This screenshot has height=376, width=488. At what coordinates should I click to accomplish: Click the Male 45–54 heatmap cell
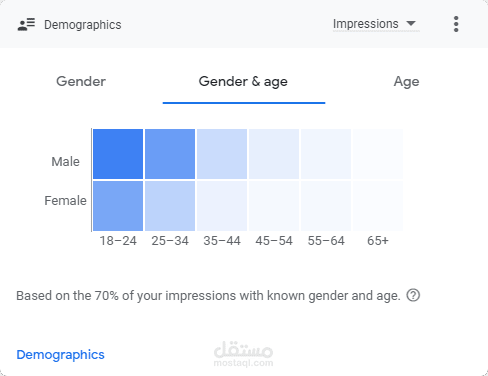click(274, 154)
